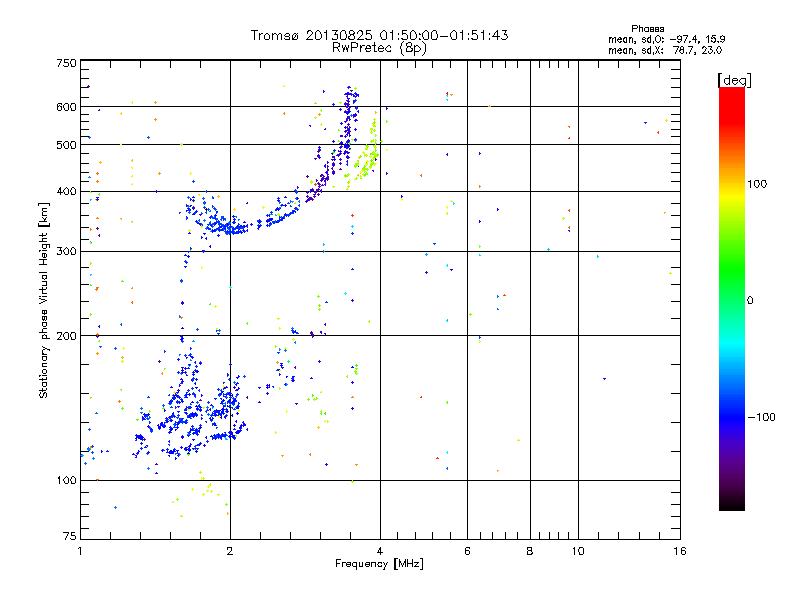Select the 'mean, sd,X: 78.7, 23.0' line
Screen dimensions: 800x600
tap(665, 50)
